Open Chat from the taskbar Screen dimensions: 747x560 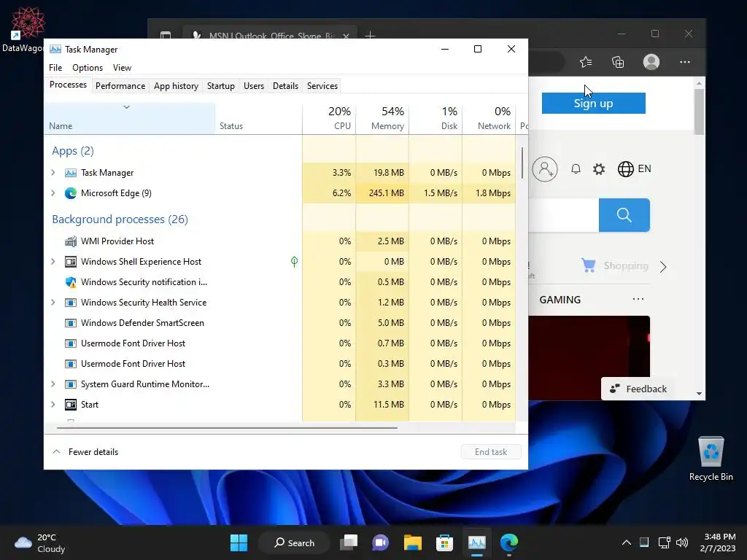click(x=380, y=542)
